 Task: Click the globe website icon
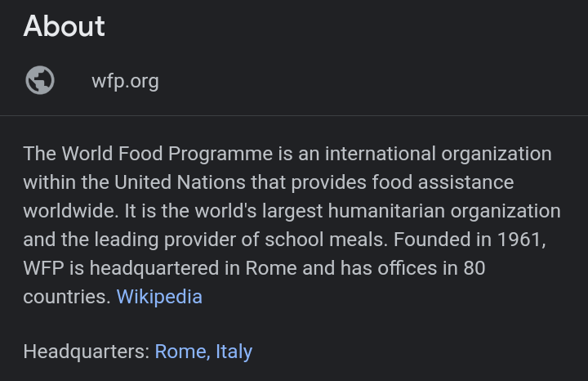coord(40,81)
